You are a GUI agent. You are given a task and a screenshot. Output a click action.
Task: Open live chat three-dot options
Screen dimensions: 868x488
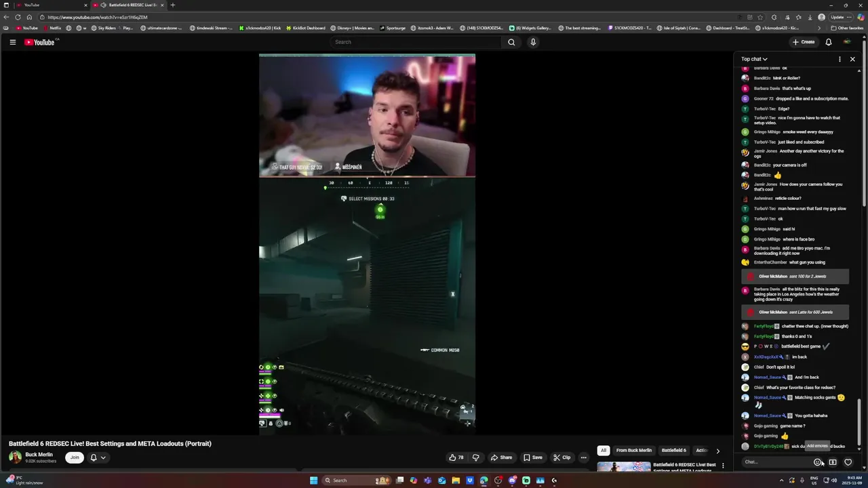pyautogui.click(x=840, y=59)
